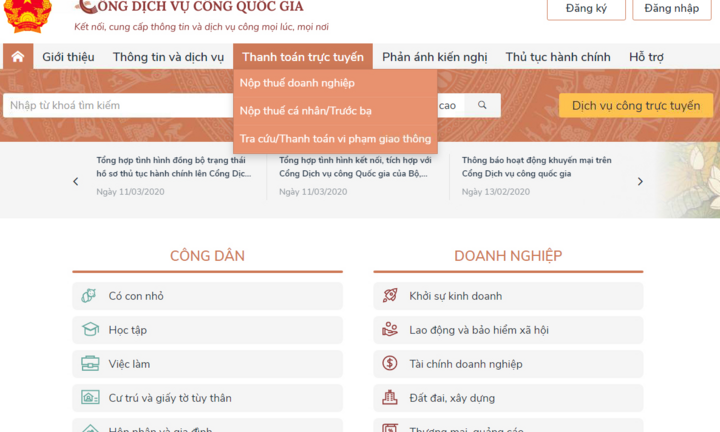The height and width of the screenshot is (432, 720).
Task: Show next news with right arrow
Action: [640, 181]
